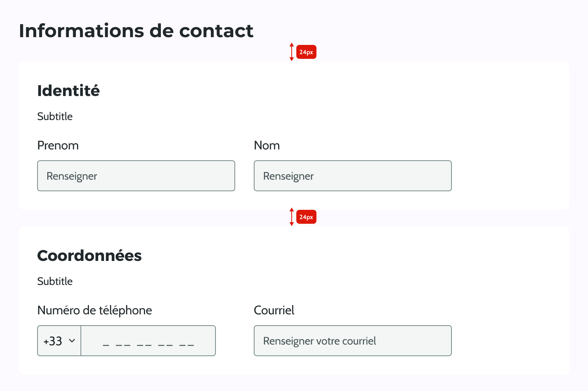
Task: Expand the phone prefix dropdown chevron
Action: point(72,341)
